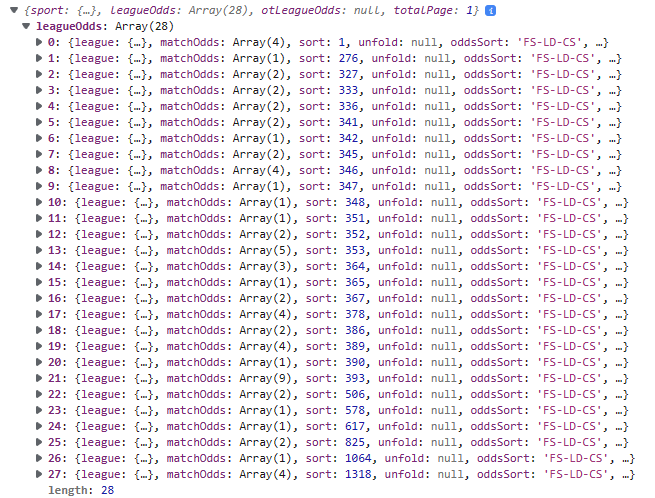Click sort value 1318 in entry 27
The width and height of the screenshot is (655, 498).
pyautogui.click(x=358, y=474)
